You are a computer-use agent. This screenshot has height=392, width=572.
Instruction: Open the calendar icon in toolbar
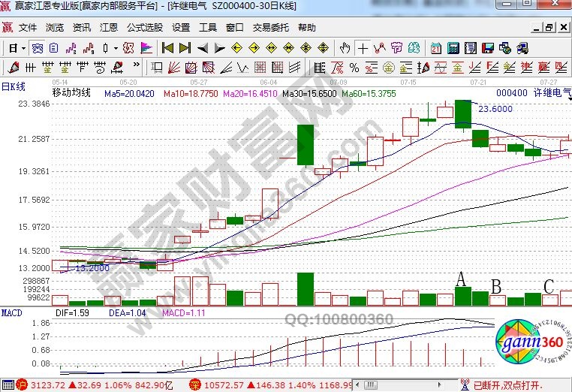point(436,48)
